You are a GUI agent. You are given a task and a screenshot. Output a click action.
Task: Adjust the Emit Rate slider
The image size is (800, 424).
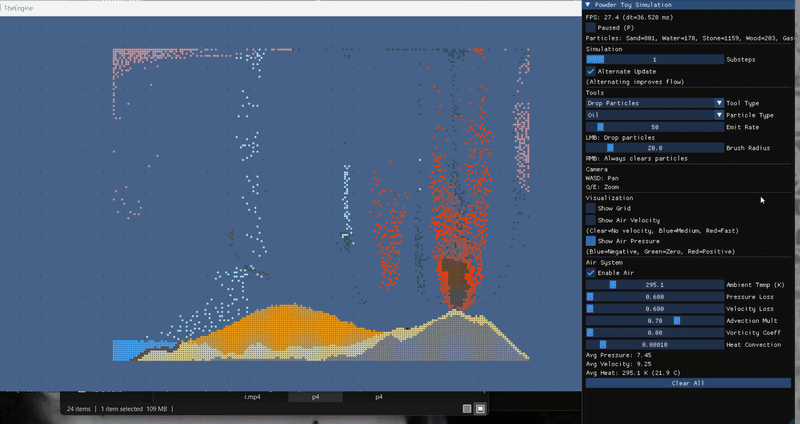tap(654, 127)
